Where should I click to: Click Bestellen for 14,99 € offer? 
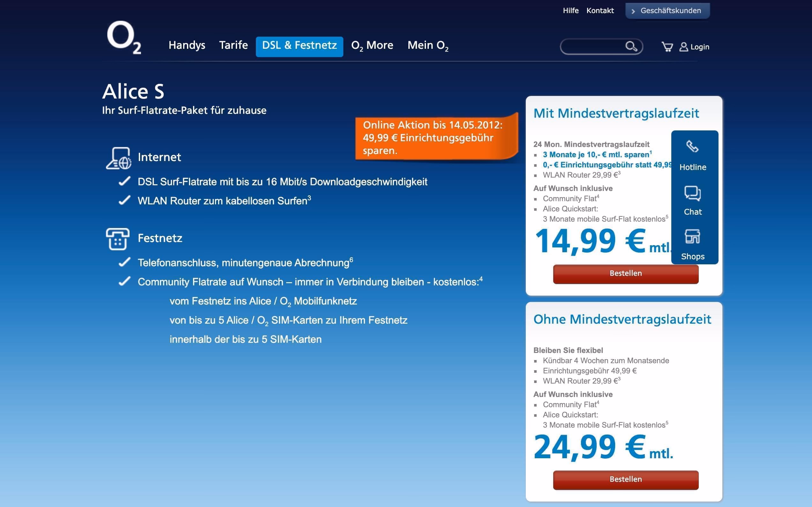(625, 273)
